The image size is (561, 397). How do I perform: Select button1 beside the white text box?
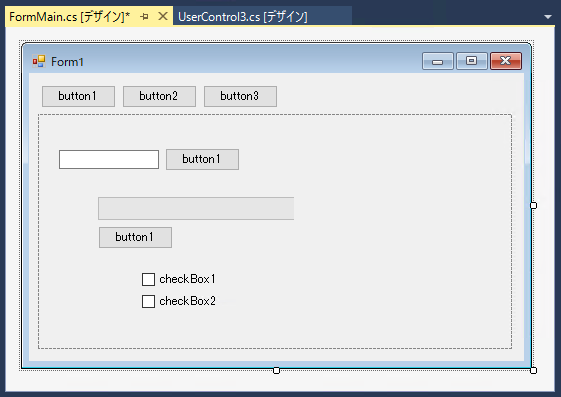202,159
